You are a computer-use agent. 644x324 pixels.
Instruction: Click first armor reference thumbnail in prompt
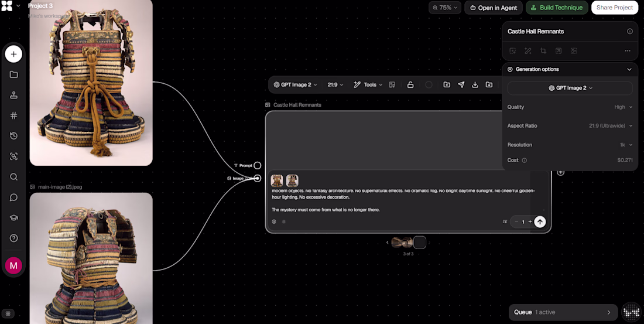tap(277, 180)
